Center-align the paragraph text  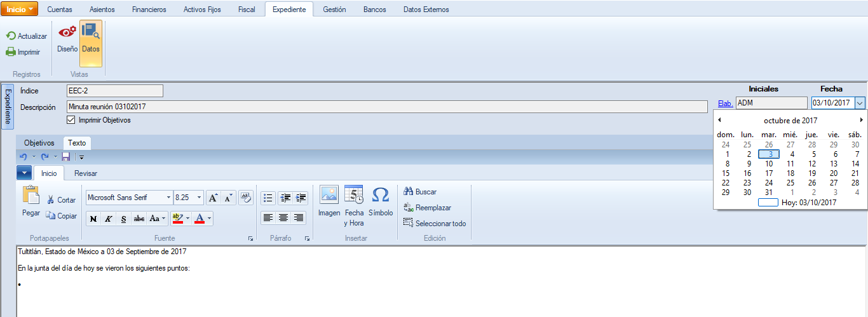283,218
